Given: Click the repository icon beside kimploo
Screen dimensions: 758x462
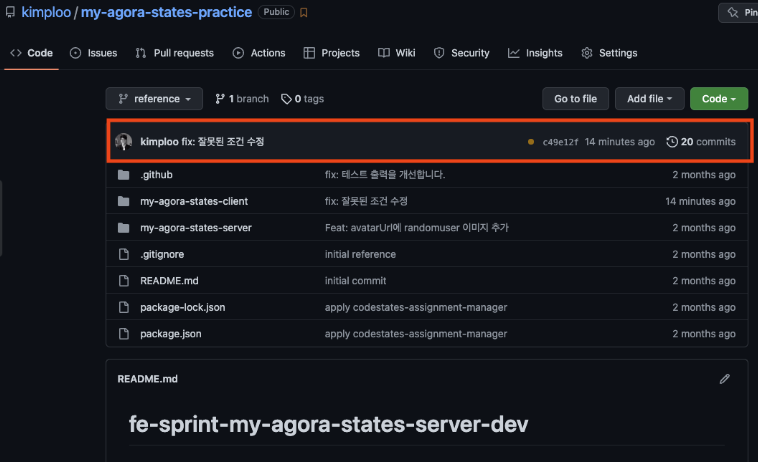Looking at the screenshot, I should [10, 12].
